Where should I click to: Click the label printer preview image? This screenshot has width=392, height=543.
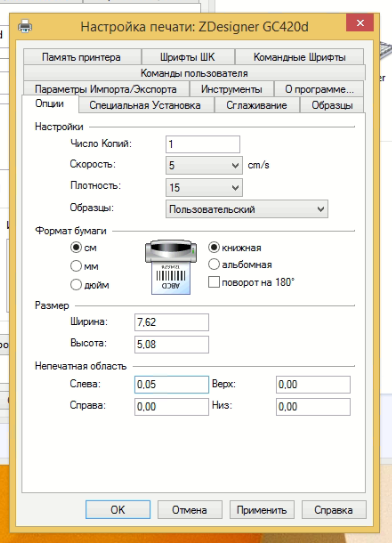click(x=171, y=267)
